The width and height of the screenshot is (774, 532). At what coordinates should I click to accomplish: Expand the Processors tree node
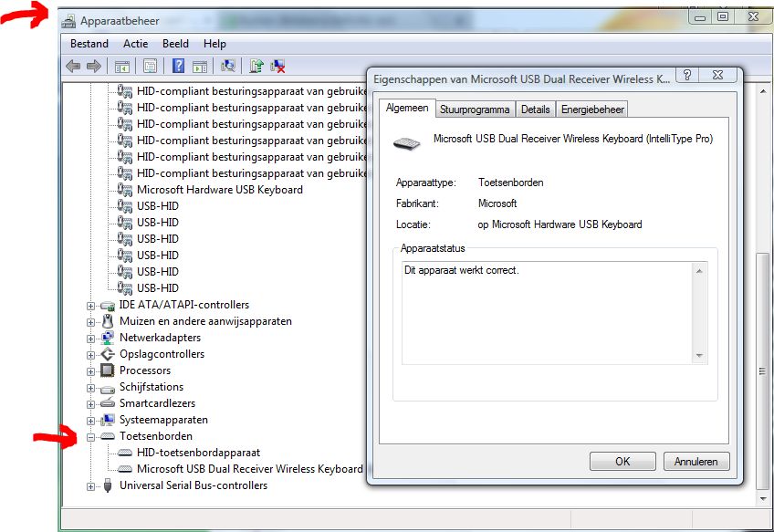click(91, 371)
